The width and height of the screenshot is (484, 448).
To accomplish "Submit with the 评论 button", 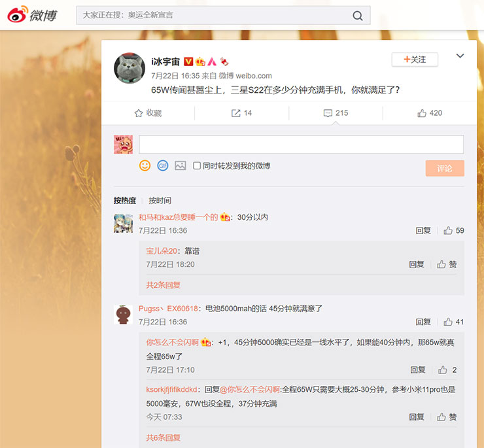I will tap(445, 168).
